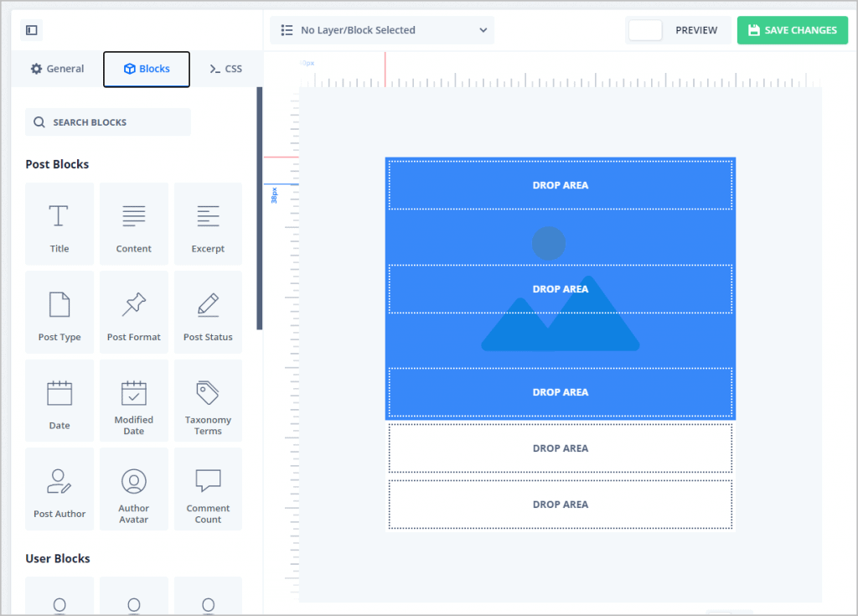Open the CSS tab
The height and width of the screenshot is (616, 858).
[225, 69]
